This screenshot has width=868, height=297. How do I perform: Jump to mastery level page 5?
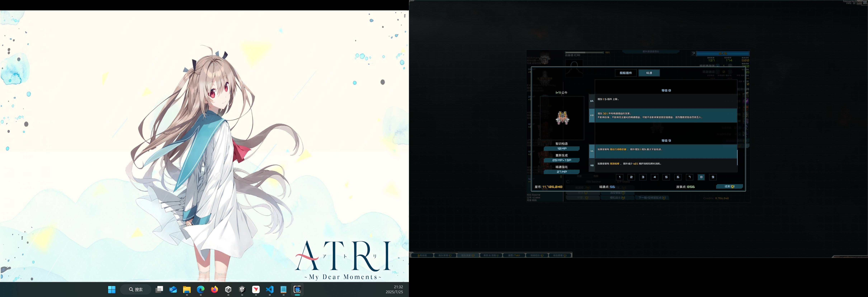[x=666, y=177]
